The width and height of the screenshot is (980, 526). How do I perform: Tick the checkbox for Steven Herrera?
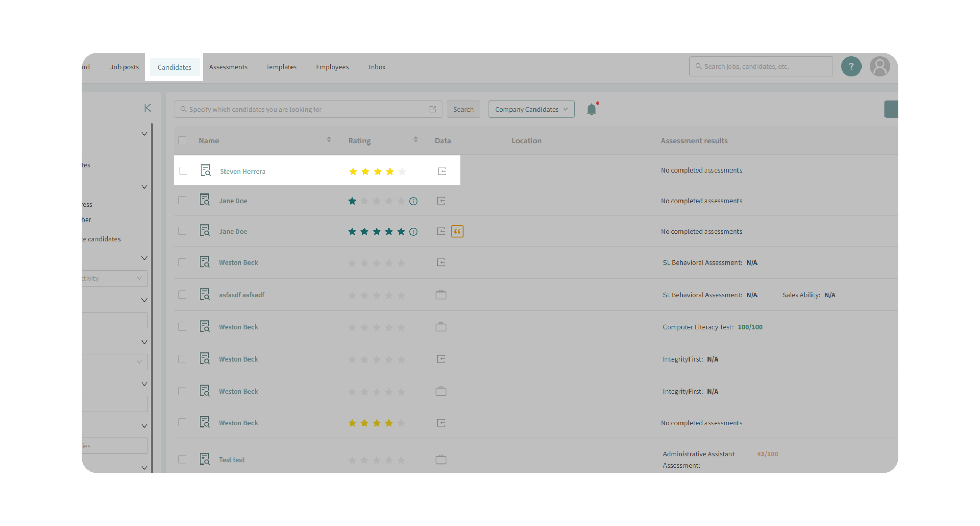[x=183, y=171]
